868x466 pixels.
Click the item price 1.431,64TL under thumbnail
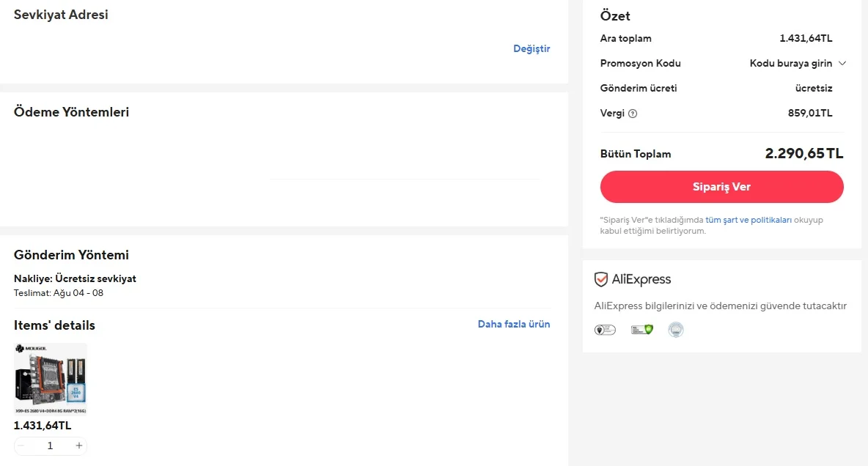pos(43,426)
